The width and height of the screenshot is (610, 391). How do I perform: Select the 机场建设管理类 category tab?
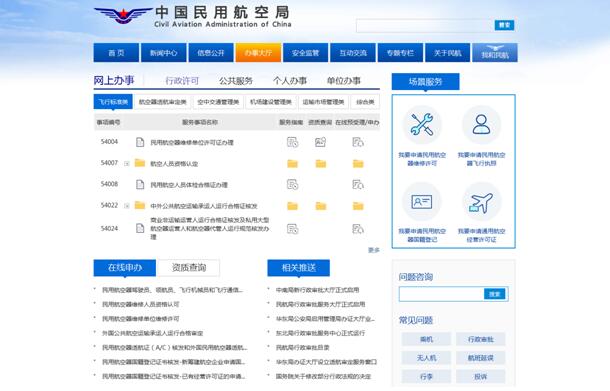click(x=271, y=102)
